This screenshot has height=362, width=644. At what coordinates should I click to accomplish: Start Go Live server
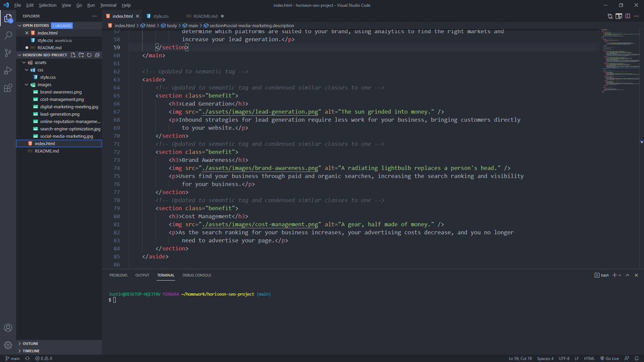(x=609, y=358)
